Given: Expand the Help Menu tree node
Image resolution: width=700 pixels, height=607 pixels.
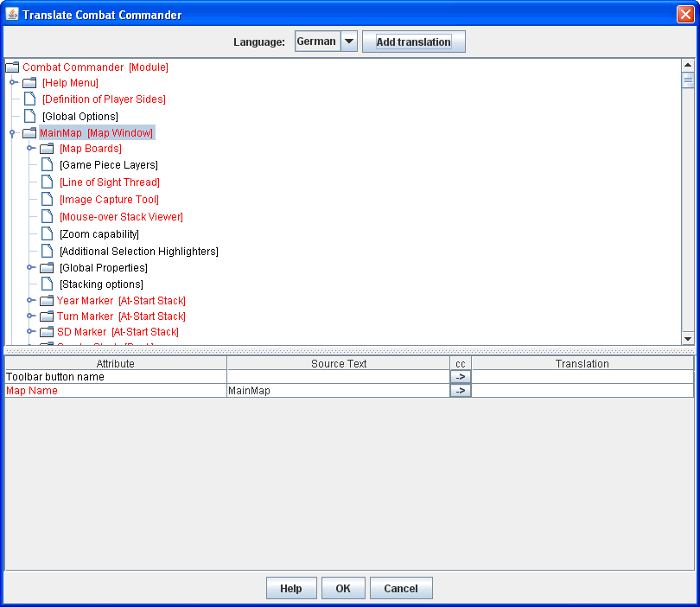Looking at the screenshot, I should coord(14,83).
